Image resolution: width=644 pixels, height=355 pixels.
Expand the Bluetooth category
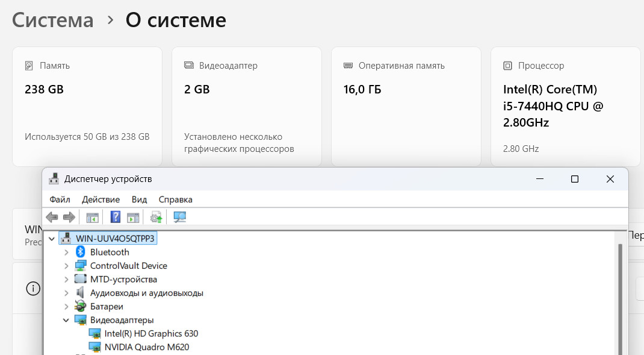[x=66, y=252]
